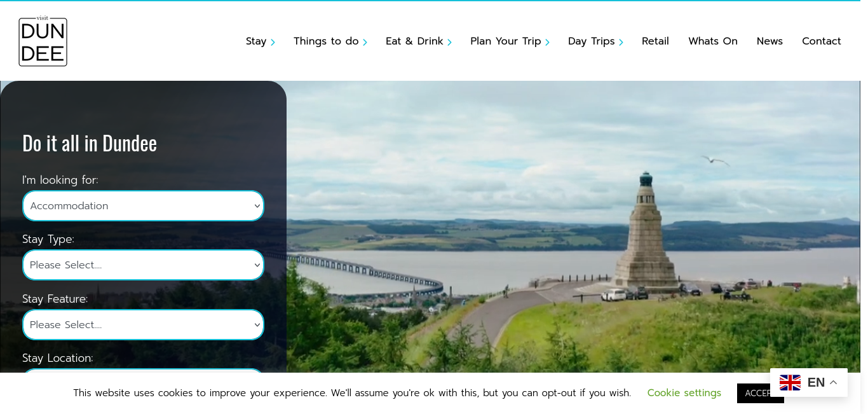Screen dimensions: 868x414
Task: Open the Retail menu item
Action: pos(655,41)
